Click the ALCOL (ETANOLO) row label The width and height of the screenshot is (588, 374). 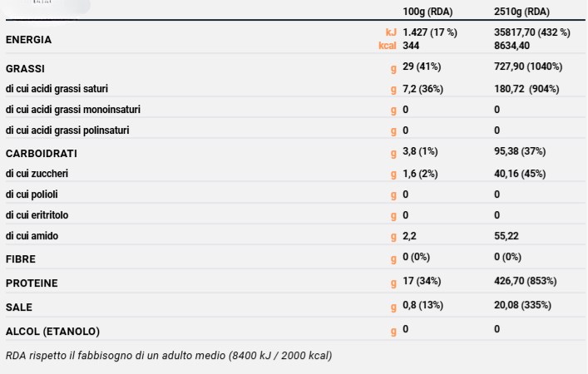point(52,331)
